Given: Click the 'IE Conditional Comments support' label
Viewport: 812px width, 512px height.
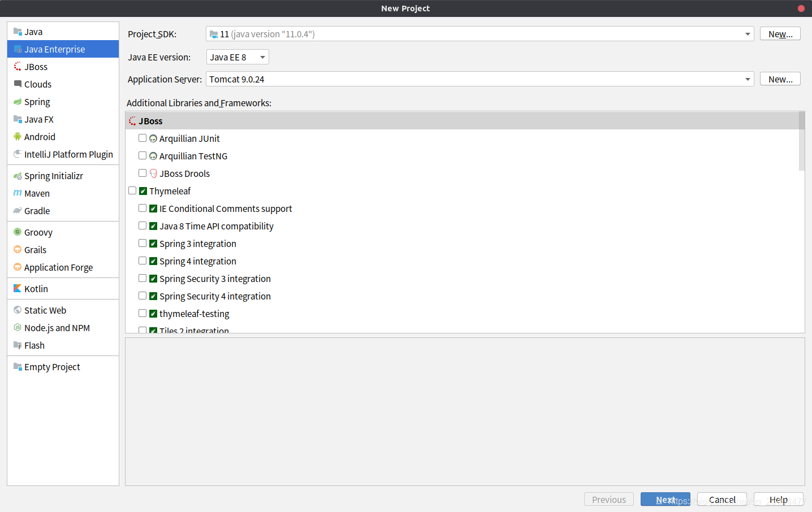Looking at the screenshot, I should point(226,209).
